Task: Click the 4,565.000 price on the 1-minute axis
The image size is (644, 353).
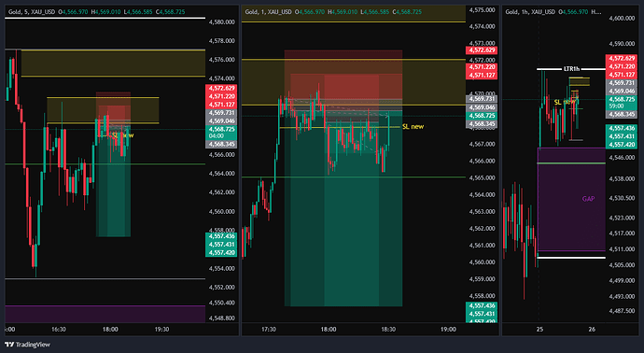Action: [482, 178]
